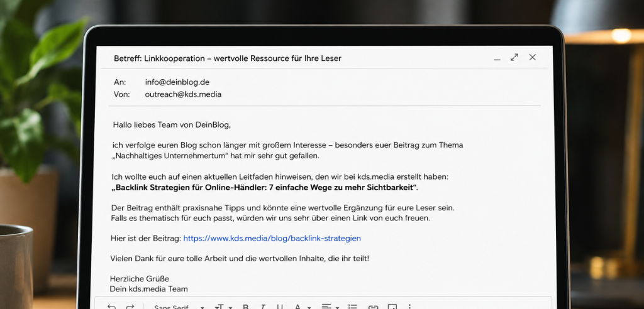Toggle bold formatting

(x=246, y=307)
